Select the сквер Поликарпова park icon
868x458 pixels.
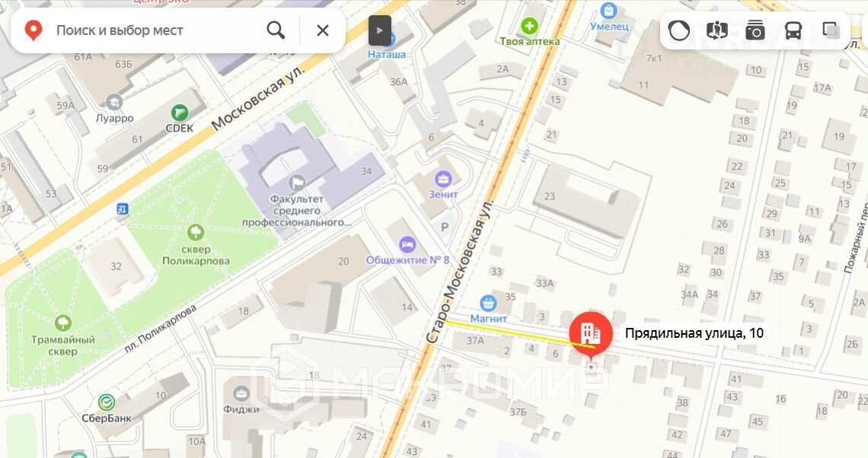pyautogui.click(x=196, y=232)
